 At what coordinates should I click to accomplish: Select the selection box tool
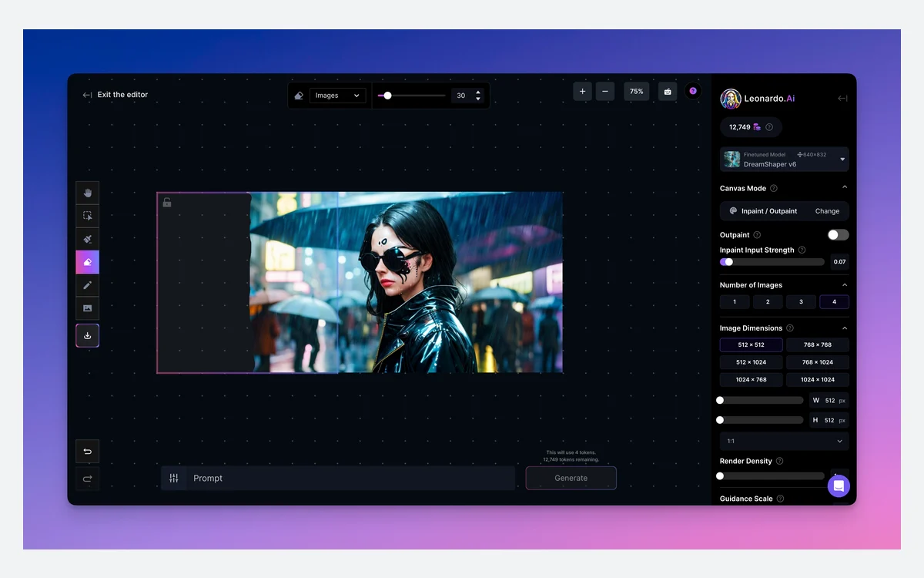pos(87,216)
